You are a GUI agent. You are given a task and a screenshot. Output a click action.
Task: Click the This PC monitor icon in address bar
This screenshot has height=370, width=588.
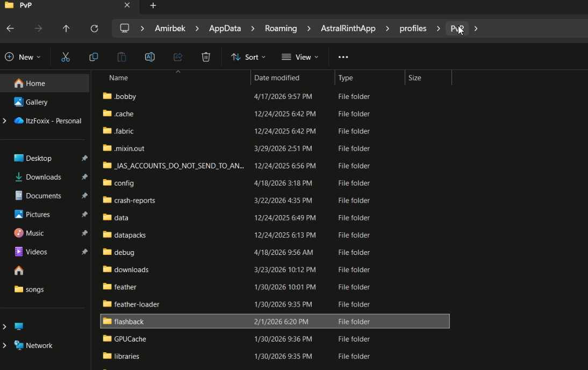(x=125, y=29)
